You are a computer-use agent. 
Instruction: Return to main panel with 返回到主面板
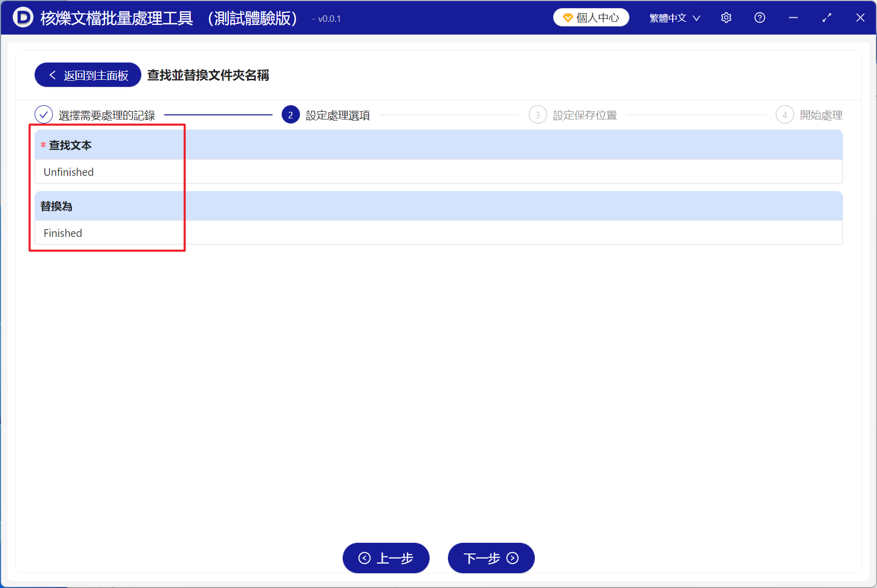[87, 75]
